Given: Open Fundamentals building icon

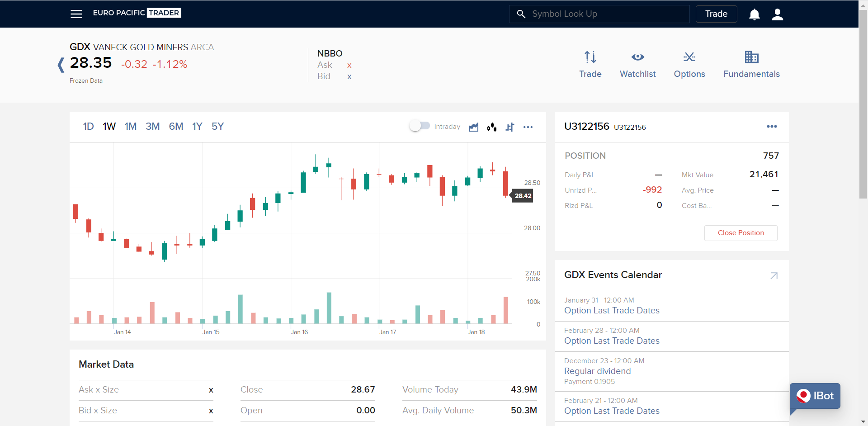Looking at the screenshot, I should pos(751,57).
